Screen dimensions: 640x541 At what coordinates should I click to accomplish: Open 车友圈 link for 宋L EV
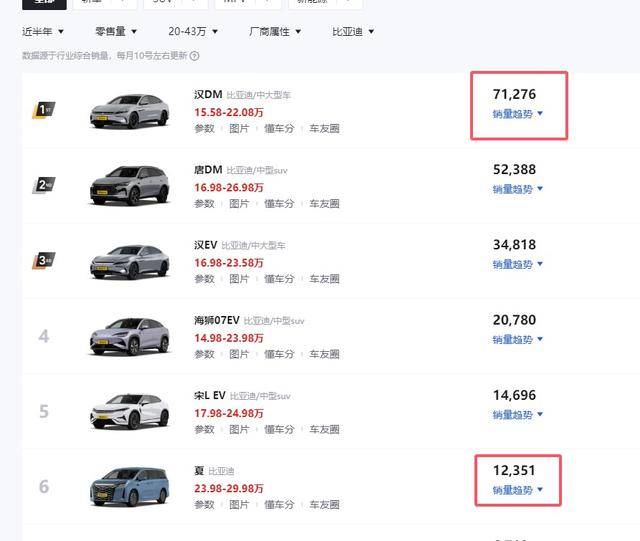click(x=324, y=430)
